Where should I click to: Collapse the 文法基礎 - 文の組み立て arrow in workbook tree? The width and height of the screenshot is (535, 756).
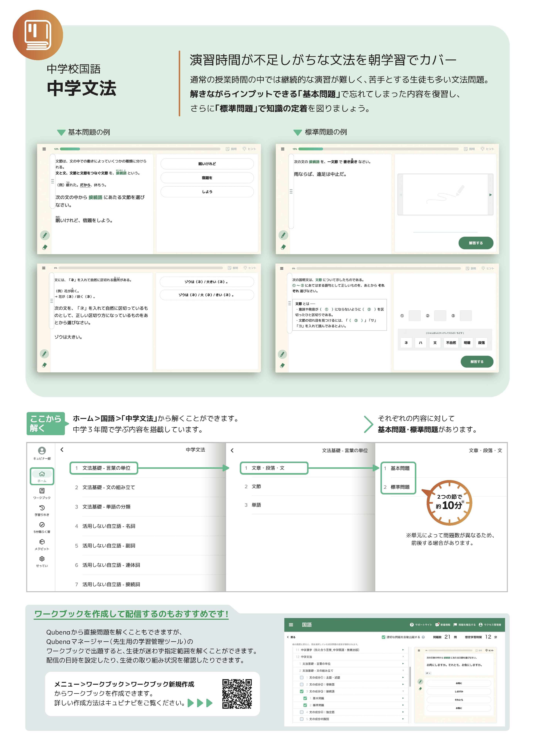click(403, 671)
